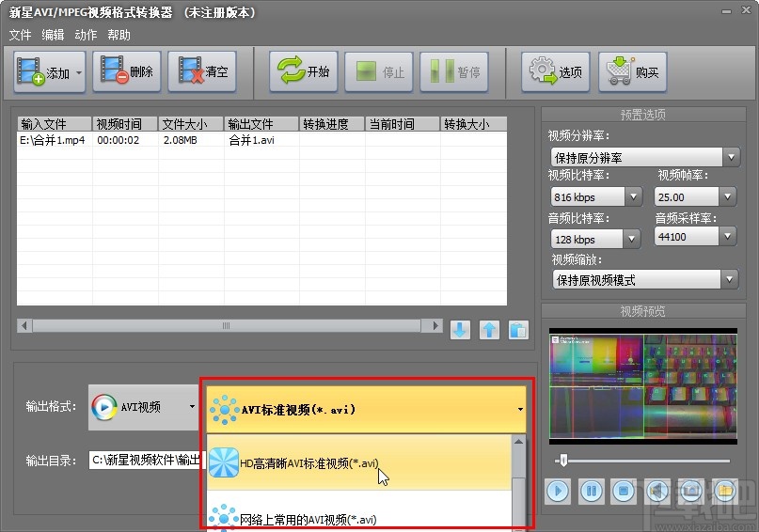The image size is (759, 532).
Task: Click the 转换进度 column header
Action: pyautogui.click(x=332, y=124)
